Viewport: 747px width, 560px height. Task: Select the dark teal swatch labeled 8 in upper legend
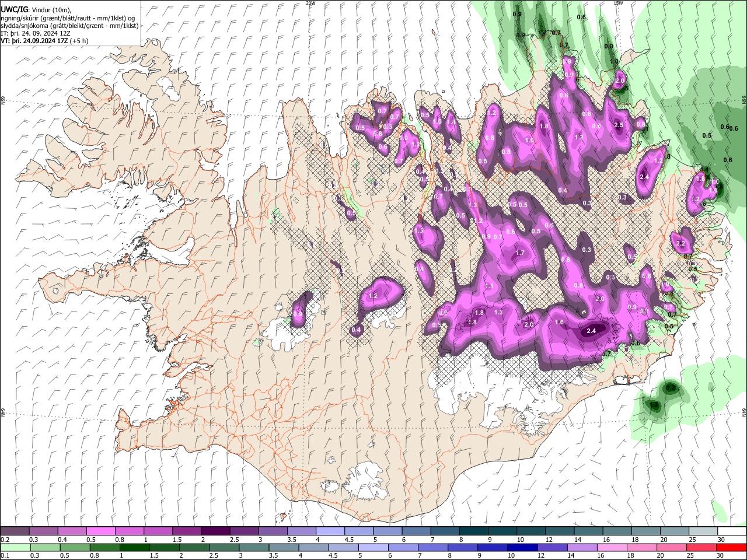[473, 531]
